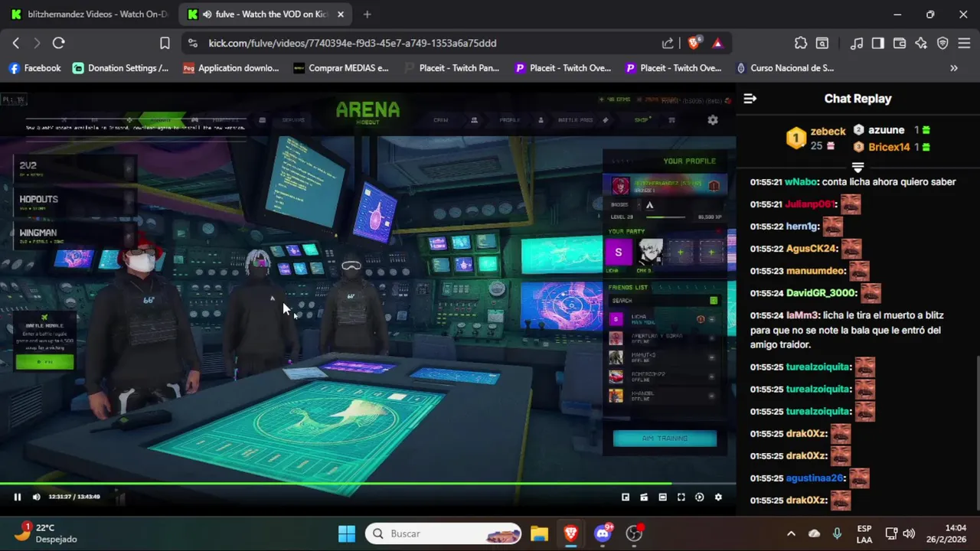
Task: Open Brave Rewards triangle icon
Action: [x=717, y=43]
